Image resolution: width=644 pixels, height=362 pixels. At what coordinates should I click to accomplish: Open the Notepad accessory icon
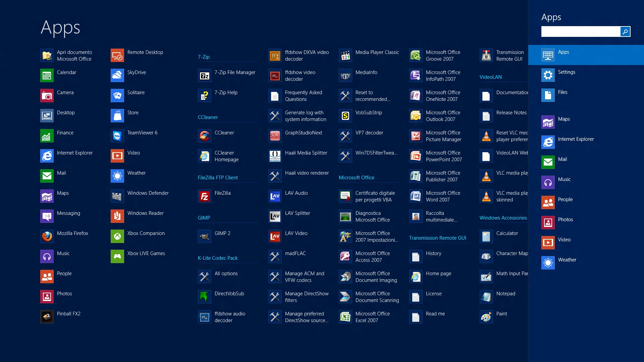click(486, 297)
